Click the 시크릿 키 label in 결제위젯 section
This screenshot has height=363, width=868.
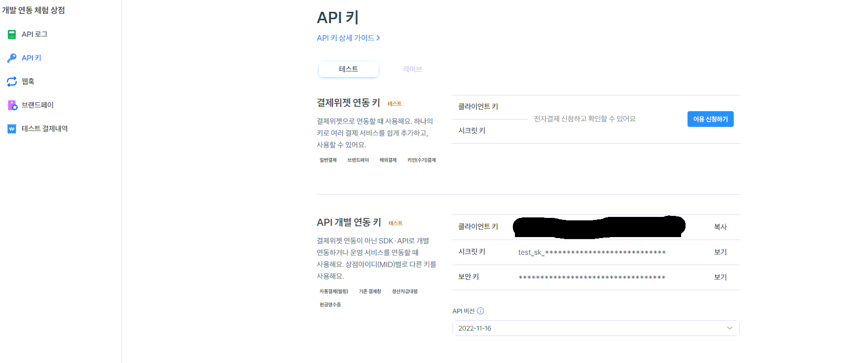472,131
